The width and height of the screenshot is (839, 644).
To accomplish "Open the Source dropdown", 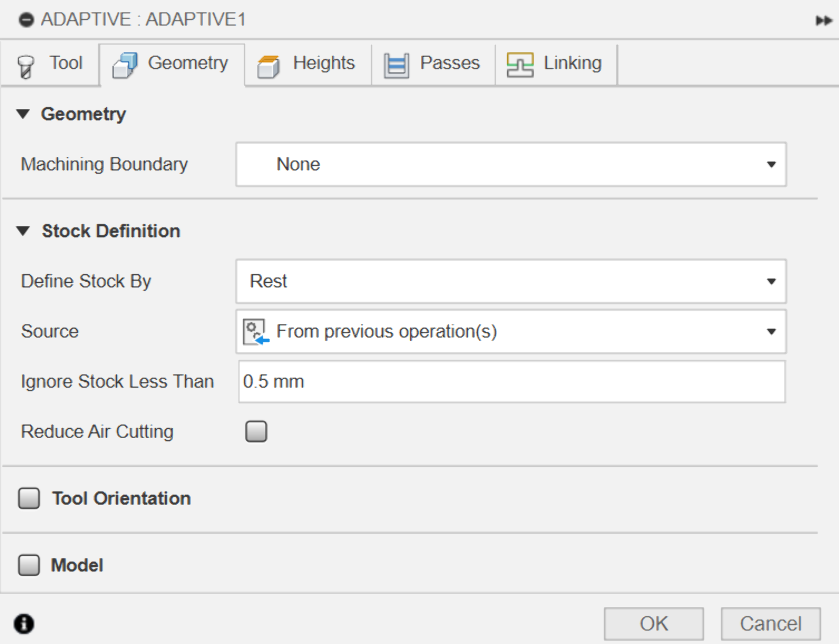I will pos(510,332).
